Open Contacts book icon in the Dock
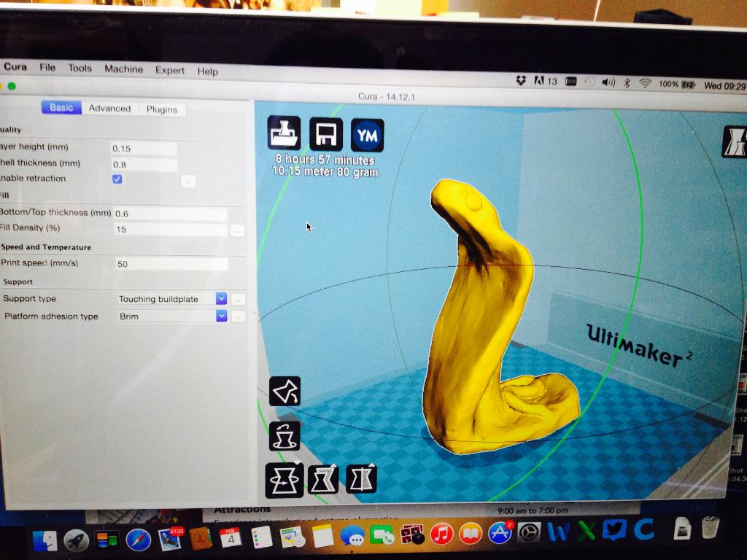747x560 pixels. click(201, 539)
